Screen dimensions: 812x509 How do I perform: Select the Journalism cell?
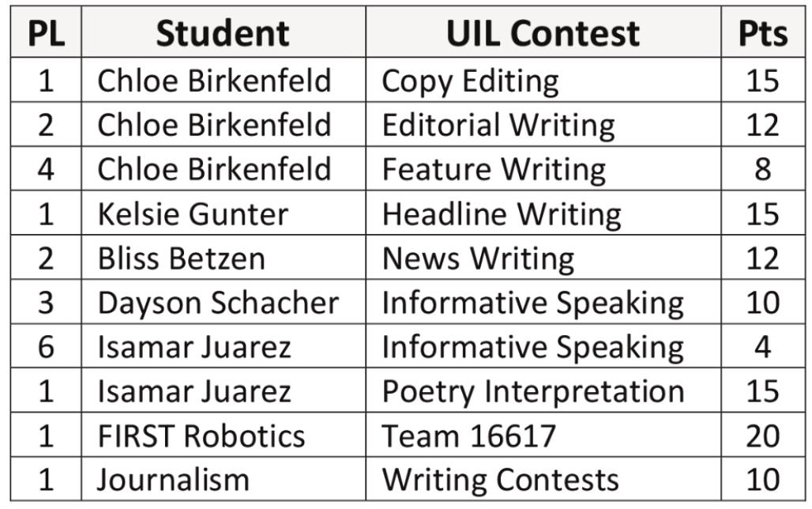[224, 480]
